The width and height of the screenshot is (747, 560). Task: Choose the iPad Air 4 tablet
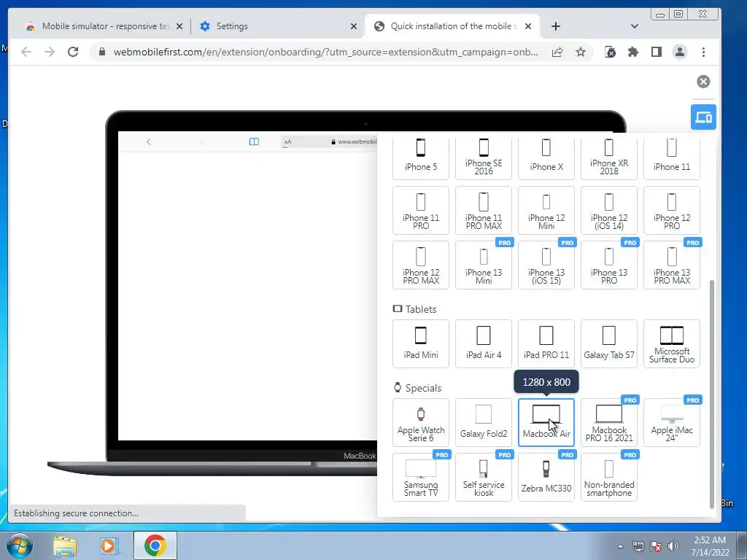(x=484, y=344)
